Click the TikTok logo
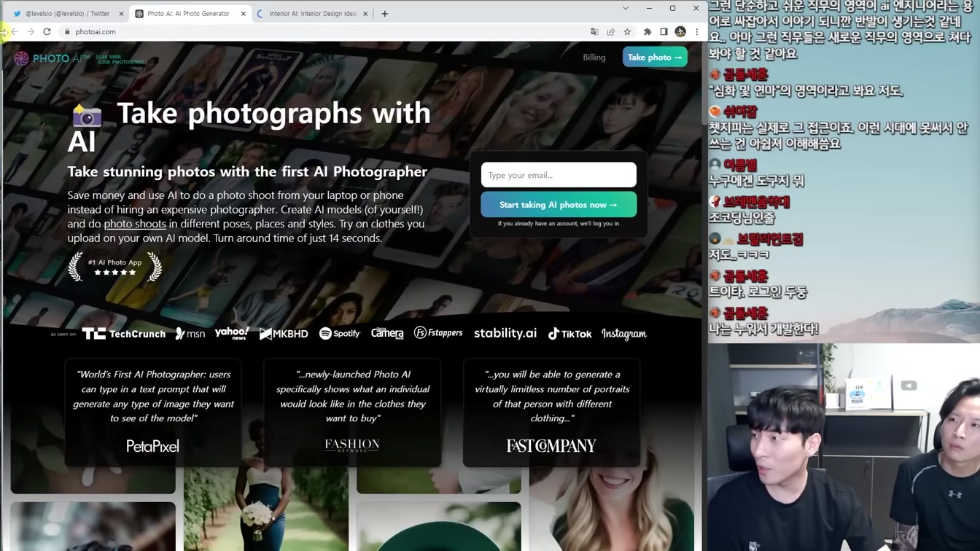Viewport: 980px width, 551px height. click(569, 334)
